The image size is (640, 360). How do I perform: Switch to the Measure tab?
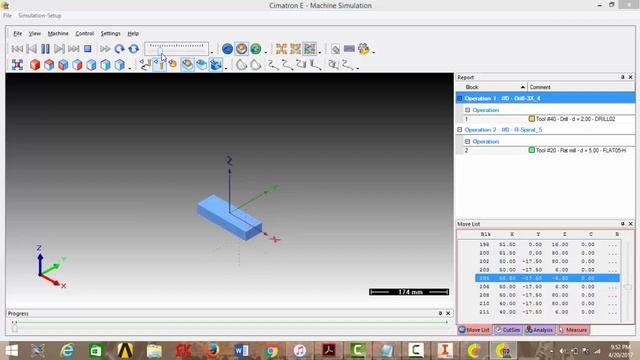pos(573,330)
